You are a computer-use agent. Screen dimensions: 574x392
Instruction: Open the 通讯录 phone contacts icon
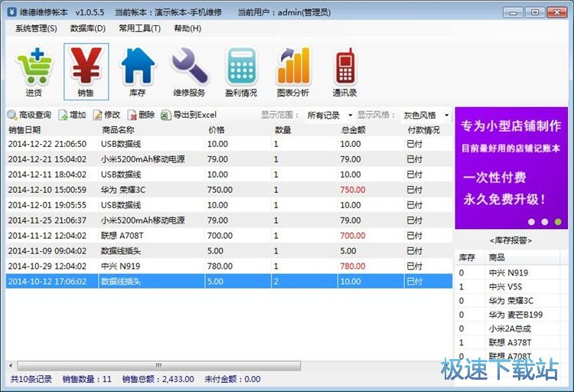(344, 71)
